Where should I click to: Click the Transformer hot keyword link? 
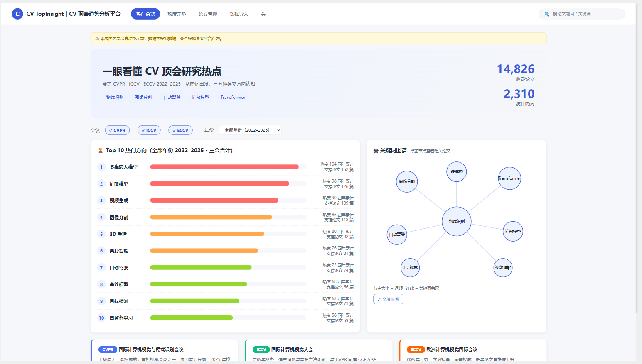point(233,98)
